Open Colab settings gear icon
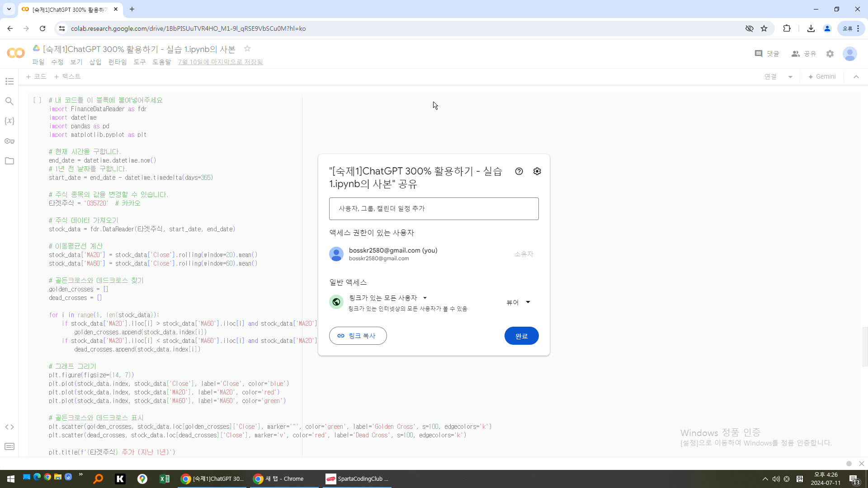The height and width of the screenshot is (488, 868). pyautogui.click(x=830, y=54)
